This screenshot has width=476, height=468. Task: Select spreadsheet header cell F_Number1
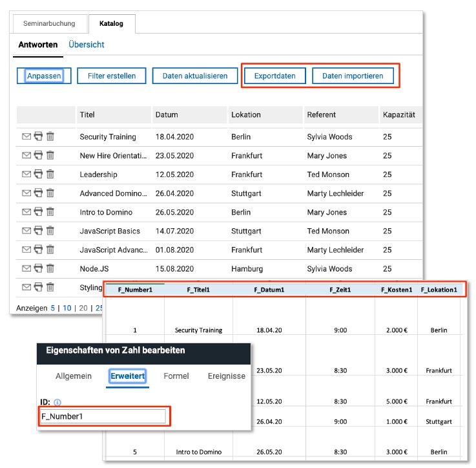135,290
